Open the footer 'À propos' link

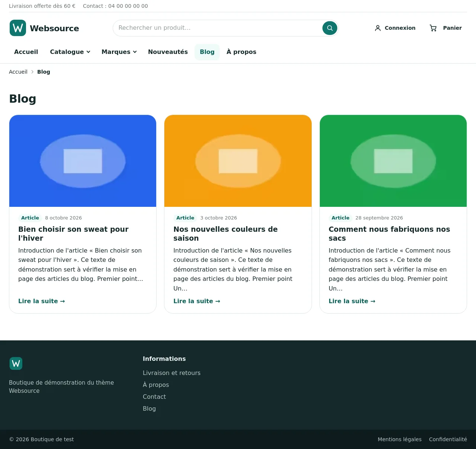(156, 385)
